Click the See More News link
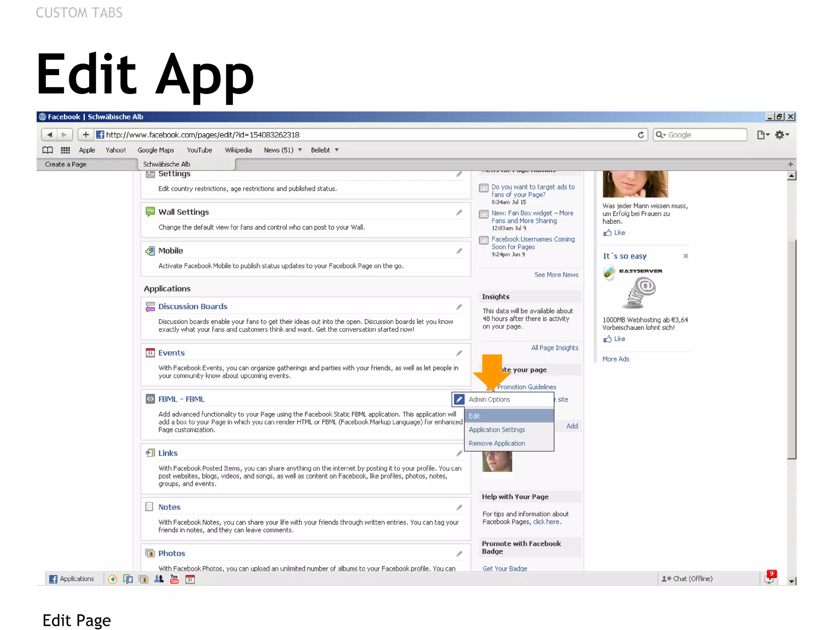 (556, 275)
